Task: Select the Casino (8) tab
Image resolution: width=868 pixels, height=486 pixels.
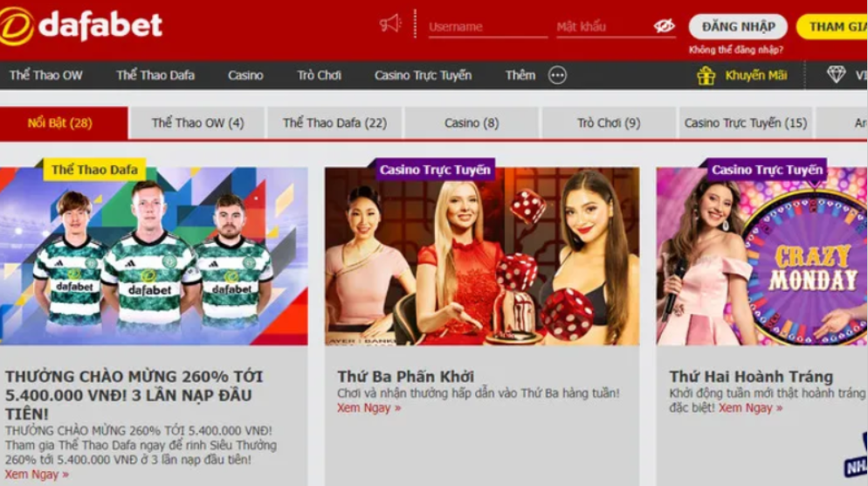Action: pos(472,123)
